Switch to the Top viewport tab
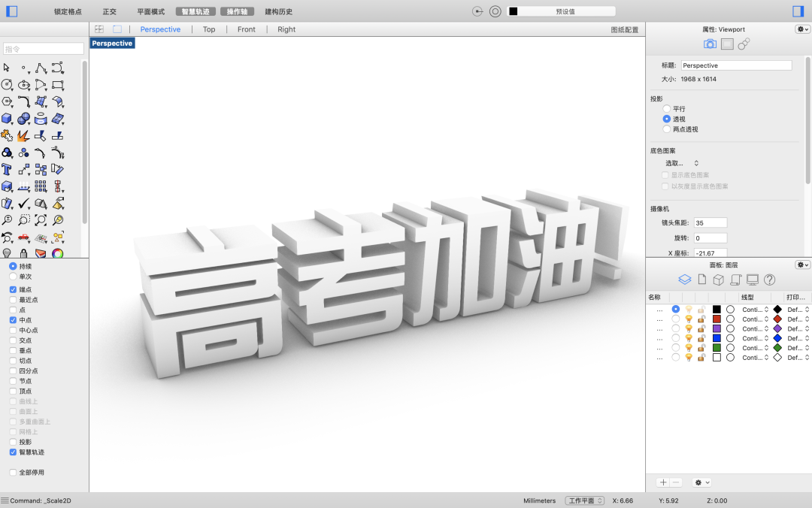 pos(208,29)
